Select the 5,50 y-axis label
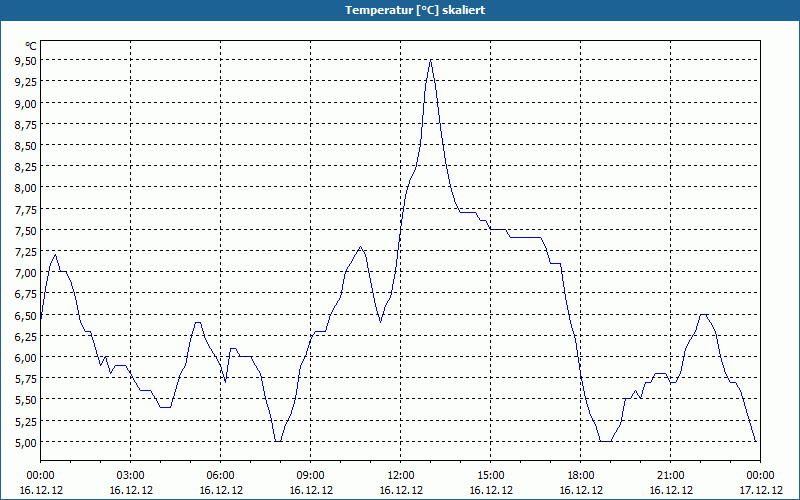 tap(27, 399)
